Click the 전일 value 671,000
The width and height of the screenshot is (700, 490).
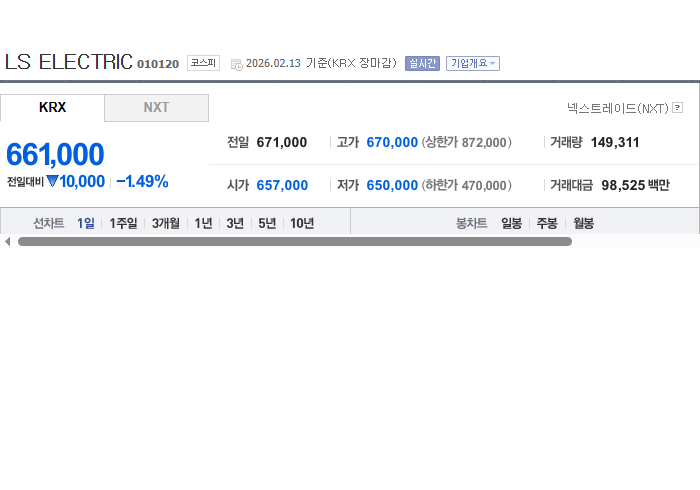coord(282,142)
